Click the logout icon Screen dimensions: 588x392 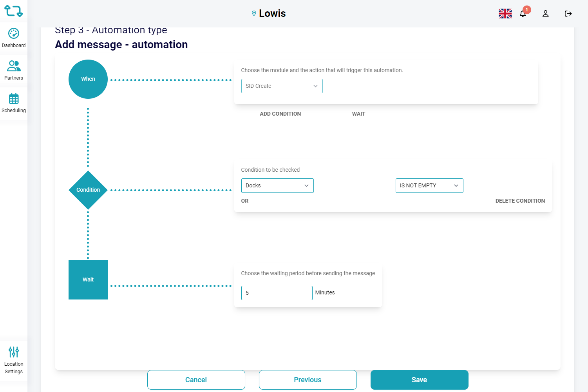[x=568, y=14]
